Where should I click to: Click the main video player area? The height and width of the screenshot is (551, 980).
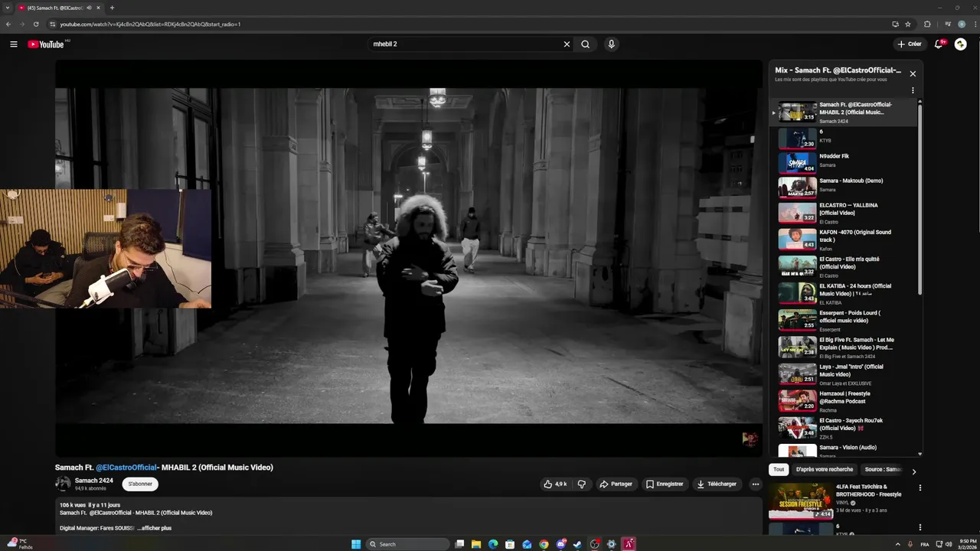(409, 258)
